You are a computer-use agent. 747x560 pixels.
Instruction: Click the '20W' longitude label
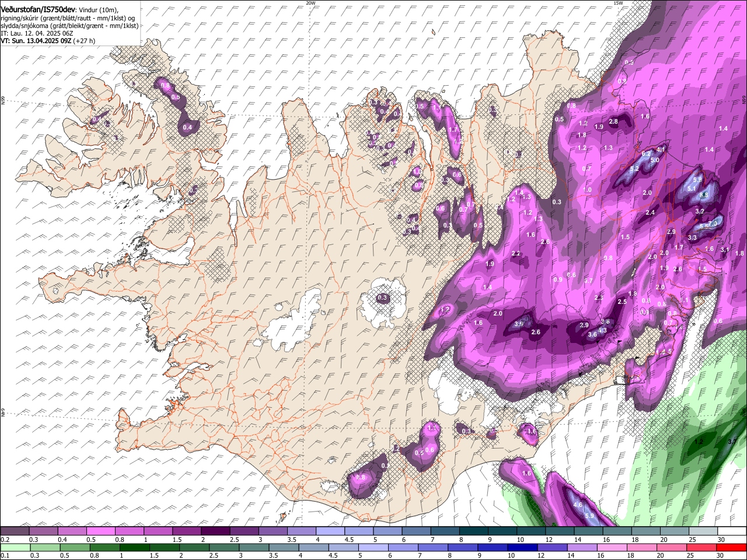point(310,3)
